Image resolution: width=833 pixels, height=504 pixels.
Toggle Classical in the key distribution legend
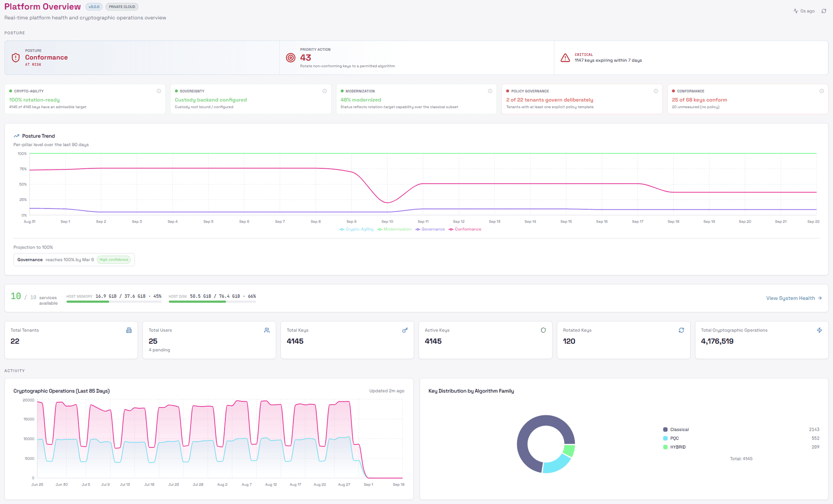click(x=676, y=429)
